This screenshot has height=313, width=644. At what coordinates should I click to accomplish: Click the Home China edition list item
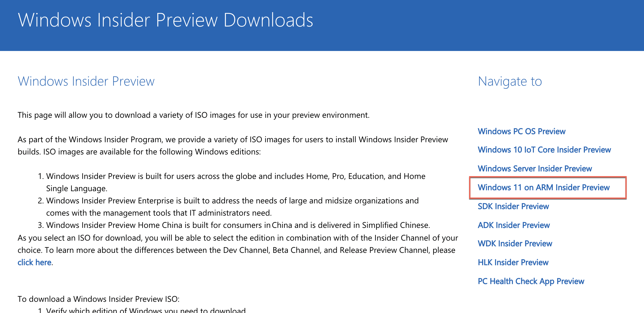(238, 225)
